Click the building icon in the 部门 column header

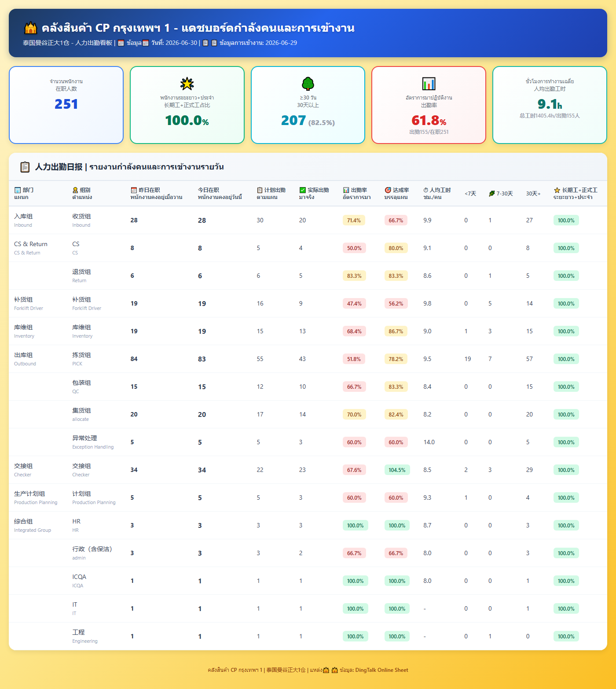[18, 190]
